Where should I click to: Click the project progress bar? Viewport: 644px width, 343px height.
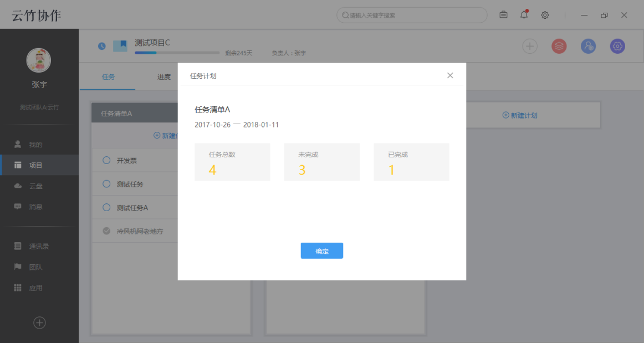(177, 53)
